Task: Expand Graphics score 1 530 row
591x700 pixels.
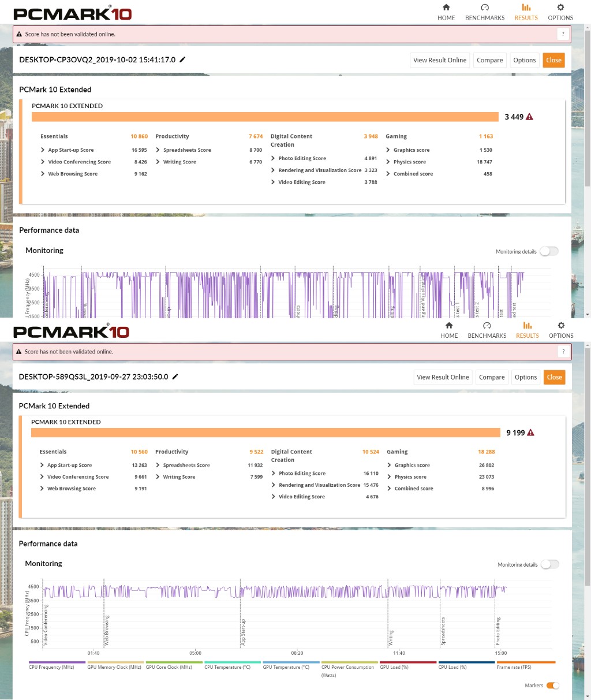Action: pos(439,150)
